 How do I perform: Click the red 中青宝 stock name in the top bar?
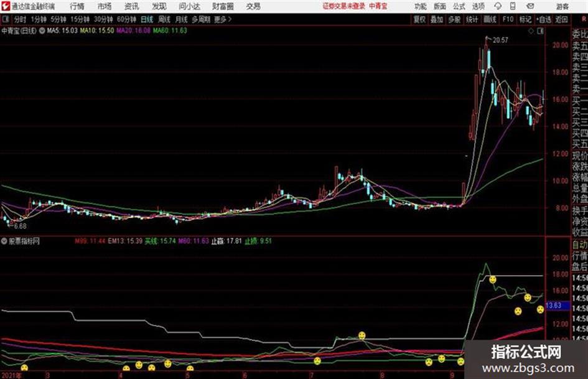(378, 6)
